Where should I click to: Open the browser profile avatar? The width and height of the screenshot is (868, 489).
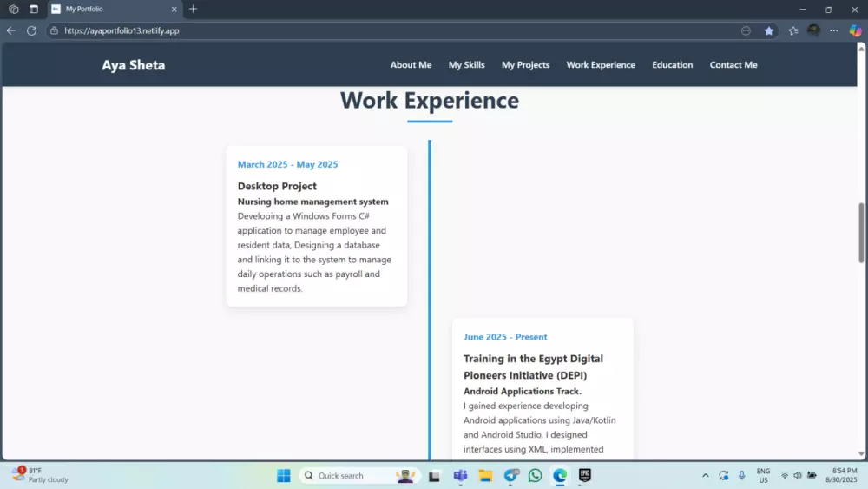coord(813,30)
